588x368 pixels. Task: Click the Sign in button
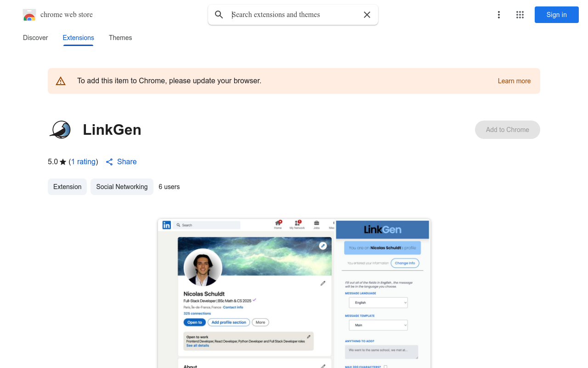[557, 15]
